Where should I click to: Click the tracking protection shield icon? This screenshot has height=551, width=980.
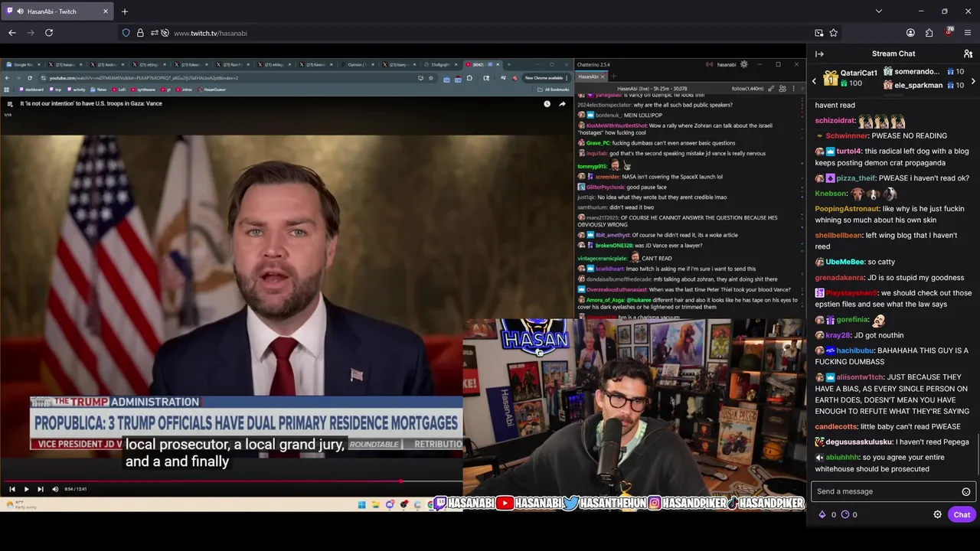pos(126,33)
